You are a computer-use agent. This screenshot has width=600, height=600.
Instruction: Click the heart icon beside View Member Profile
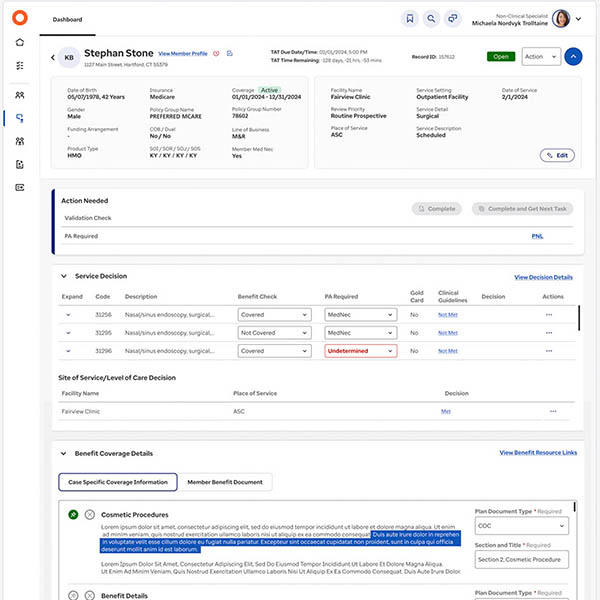tap(217, 53)
